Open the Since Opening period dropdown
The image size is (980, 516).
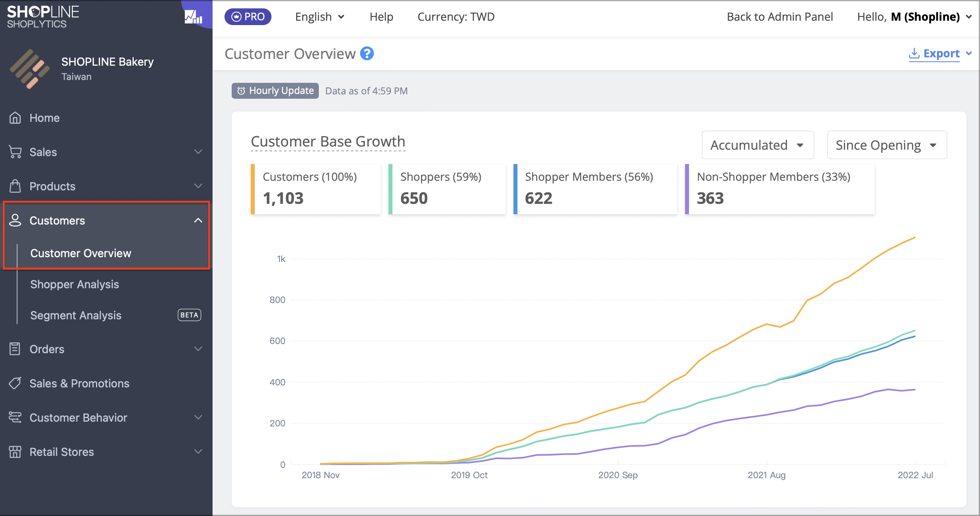(x=886, y=145)
